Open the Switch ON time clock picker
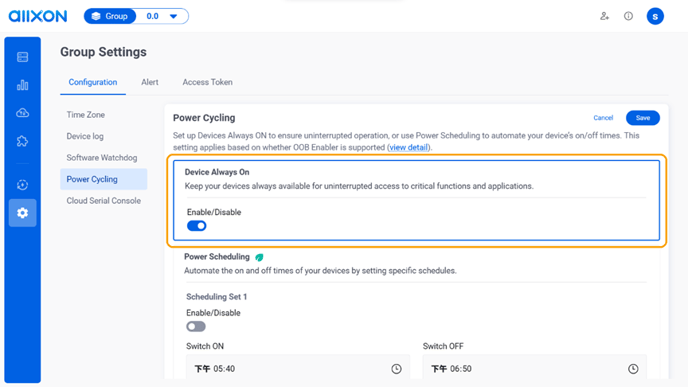688x387 pixels. [x=396, y=369]
